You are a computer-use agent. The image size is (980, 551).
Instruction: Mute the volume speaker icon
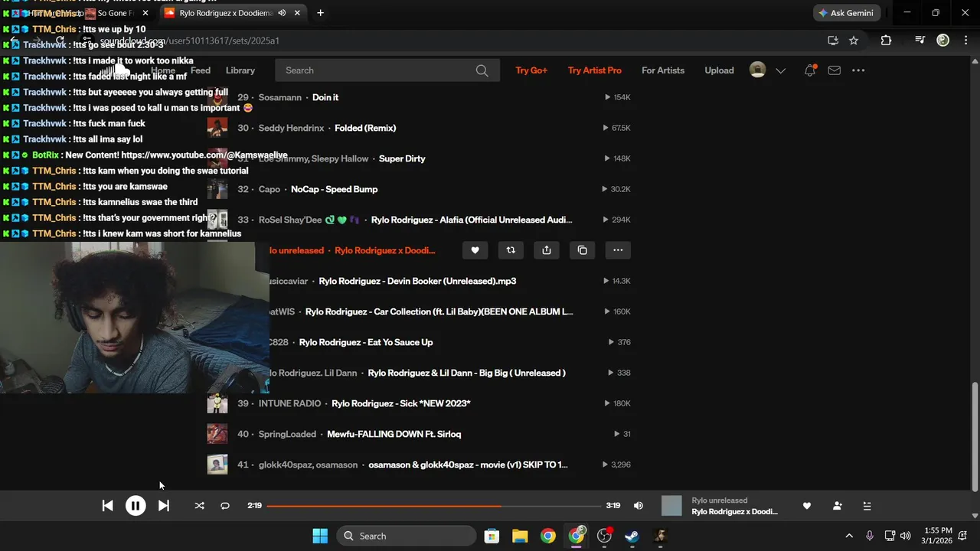pos(639,506)
